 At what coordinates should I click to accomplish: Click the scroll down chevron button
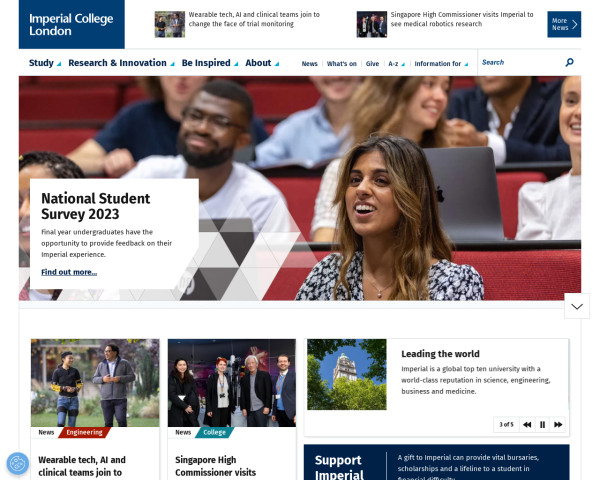(577, 306)
